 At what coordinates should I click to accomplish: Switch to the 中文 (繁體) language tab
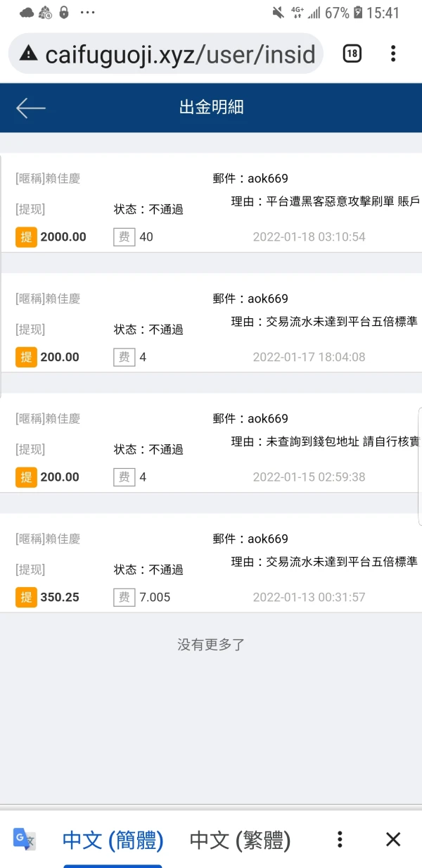tap(240, 840)
